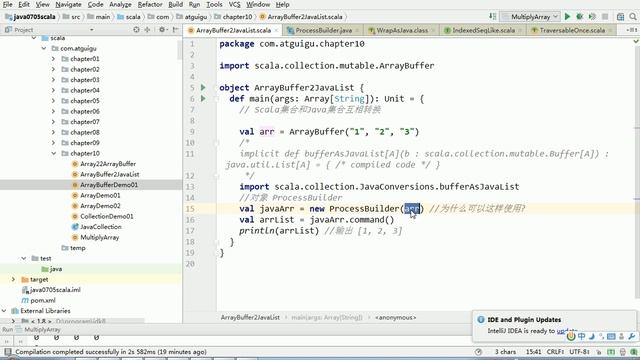Expand the chapter09 folder
Screen dimensions: 640x360
pyautogui.click(x=53, y=143)
